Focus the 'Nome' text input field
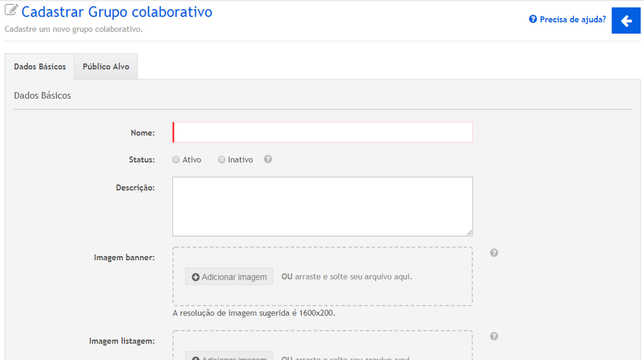This screenshot has width=644, height=360. [x=323, y=133]
